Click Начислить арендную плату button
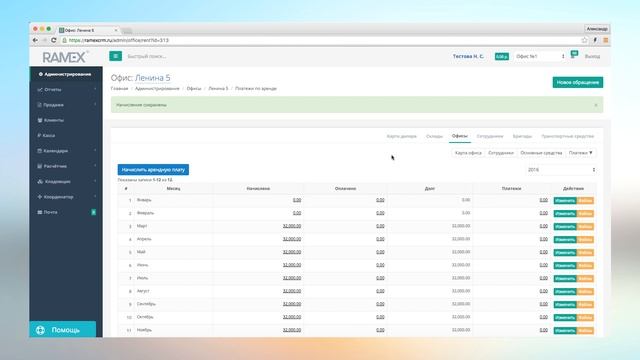Image resolution: width=640 pixels, height=360 pixels. tap(153, 169)
